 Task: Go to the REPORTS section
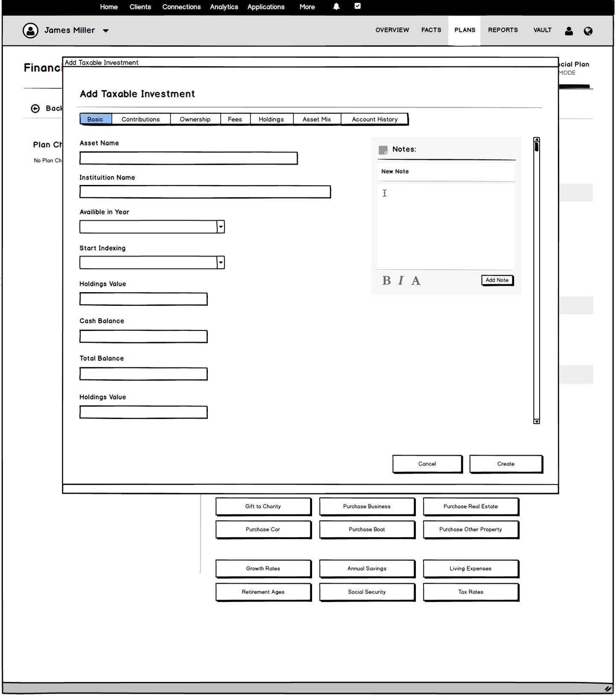point(503,30)
